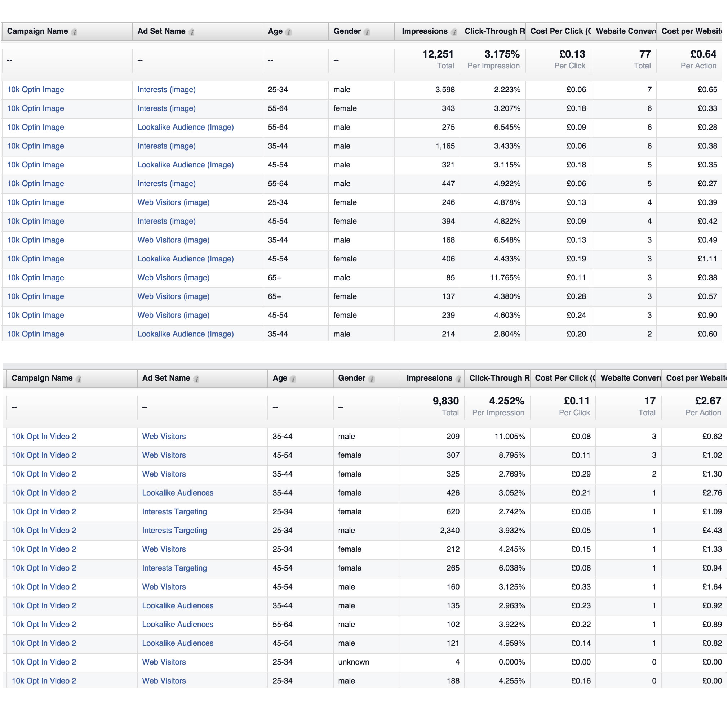Open Web Visitors ad set with 160 impressions
The image size is (728, 711).
tap(164, 587)
